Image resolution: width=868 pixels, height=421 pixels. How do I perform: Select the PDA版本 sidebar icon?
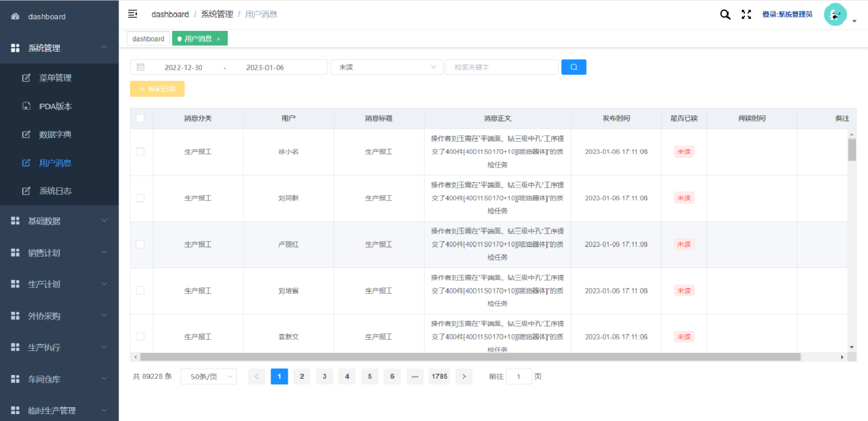point(25,106)
